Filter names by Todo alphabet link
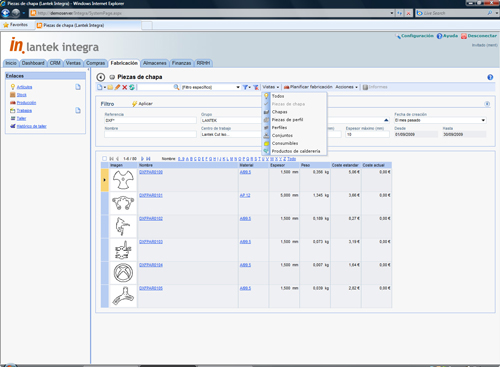Viewport: 500px width, 367px height. point(292,159)
